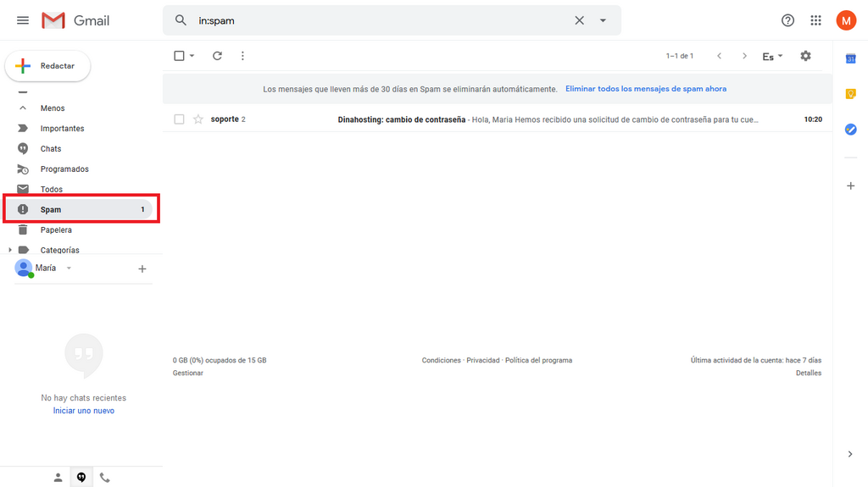Toggle the select-all messages checkbox
The image size is (868, 487).
pos(179,56)
